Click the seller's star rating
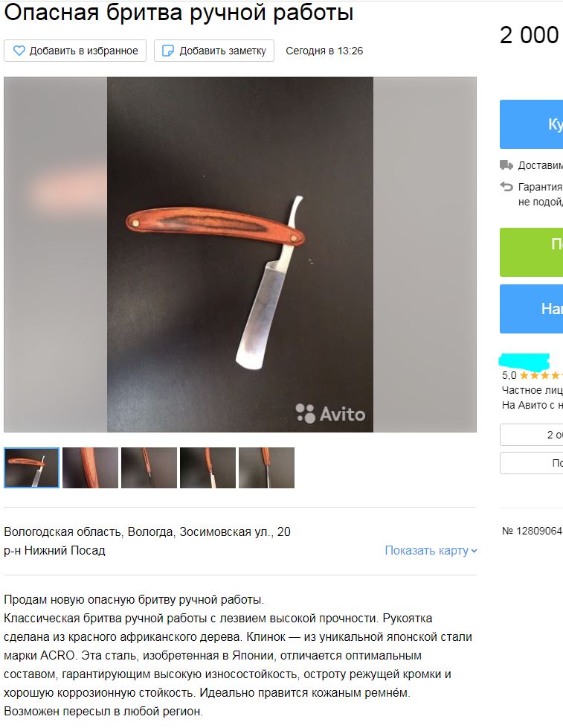Screen dimensions: 563x728 [x=541, y=375]
